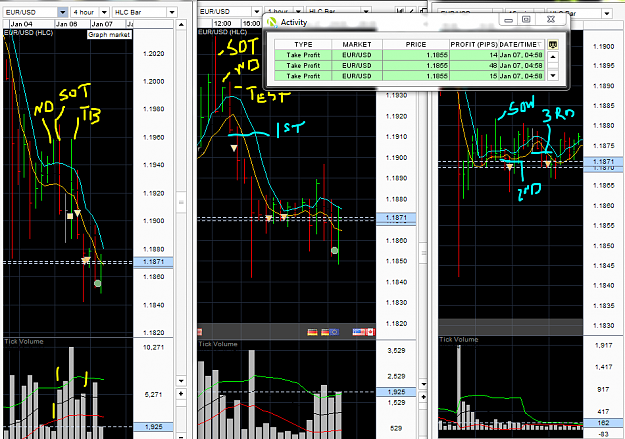This screenshot has width=625, height=439.
Task: Click the 12:00 time header on middle chart
Action: pyautogui.click(x=222, y=24)
